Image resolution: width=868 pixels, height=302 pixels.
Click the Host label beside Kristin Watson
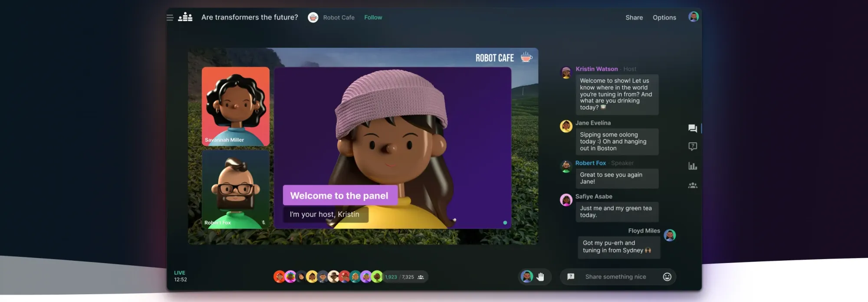coord(630,69)
